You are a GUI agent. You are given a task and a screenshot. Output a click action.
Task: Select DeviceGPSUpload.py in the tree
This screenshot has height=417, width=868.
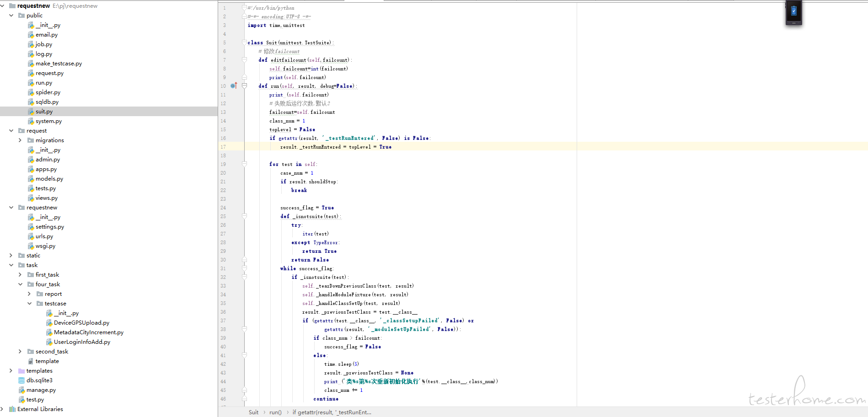click(x=81, y=323)
